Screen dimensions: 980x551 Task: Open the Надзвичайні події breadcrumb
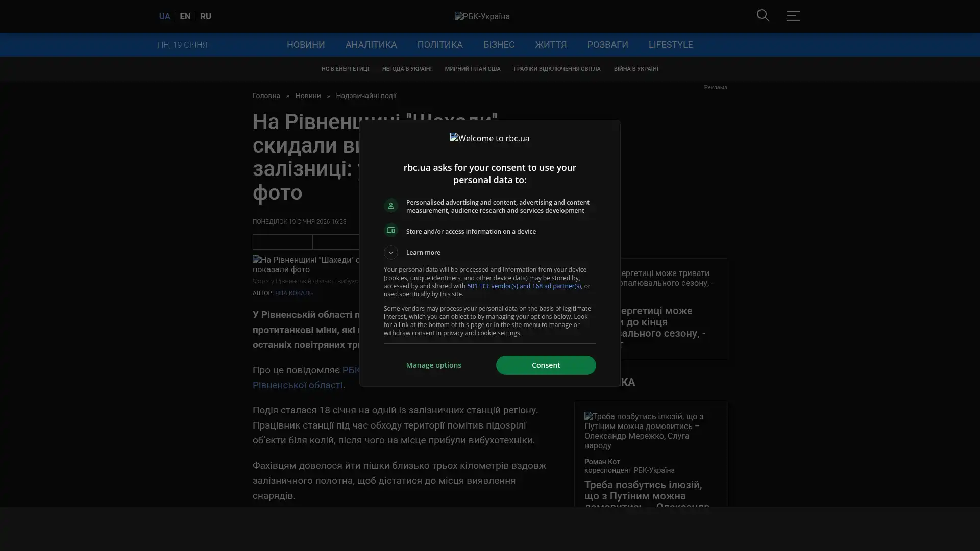[365, 96]
